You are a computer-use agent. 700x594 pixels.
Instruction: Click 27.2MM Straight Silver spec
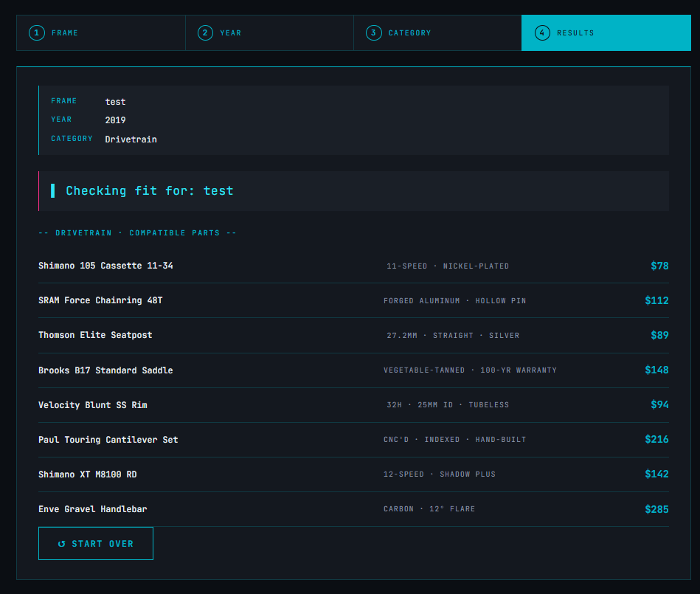click(453, 336)
